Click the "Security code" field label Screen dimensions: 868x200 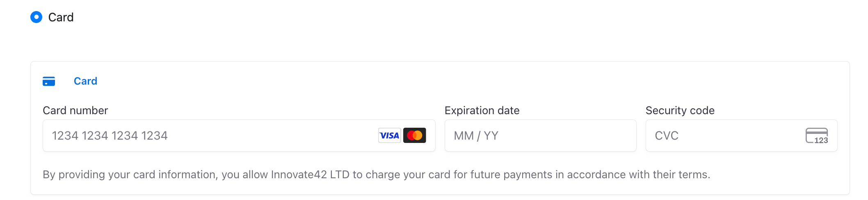(680, 110)
